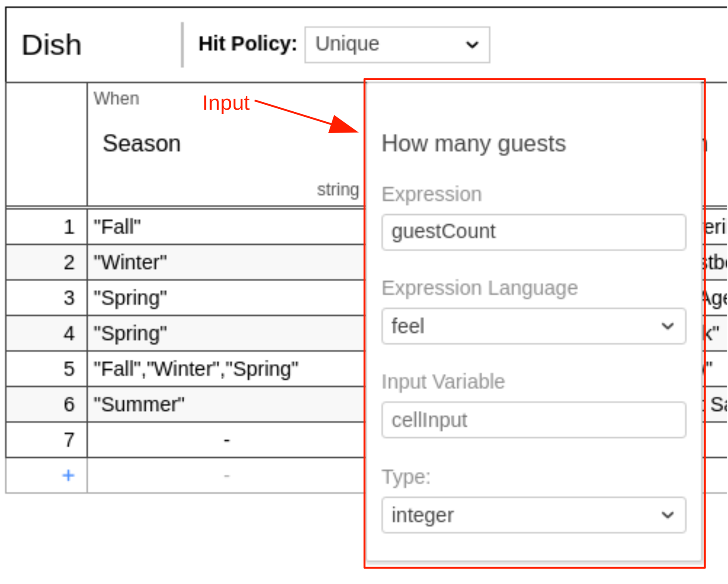Click the Expression field containing guestCount
Screen dimensions: 728x584
coord(533,232)
